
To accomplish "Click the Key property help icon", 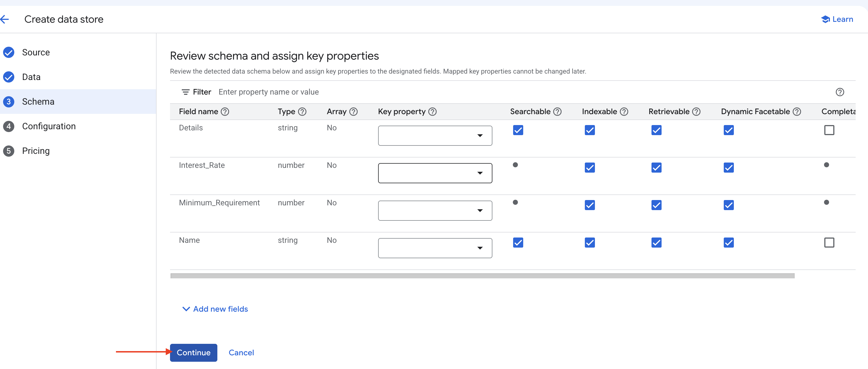I will (432, 112).
